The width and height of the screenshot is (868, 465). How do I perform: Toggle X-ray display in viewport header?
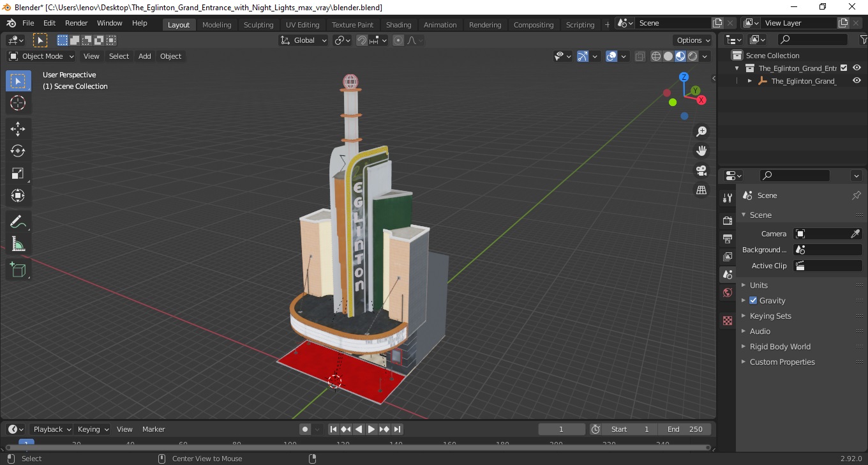640,56
